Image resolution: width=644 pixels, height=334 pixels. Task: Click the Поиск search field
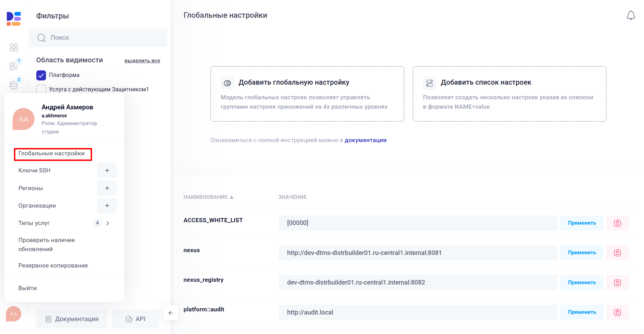click(99, 37)
